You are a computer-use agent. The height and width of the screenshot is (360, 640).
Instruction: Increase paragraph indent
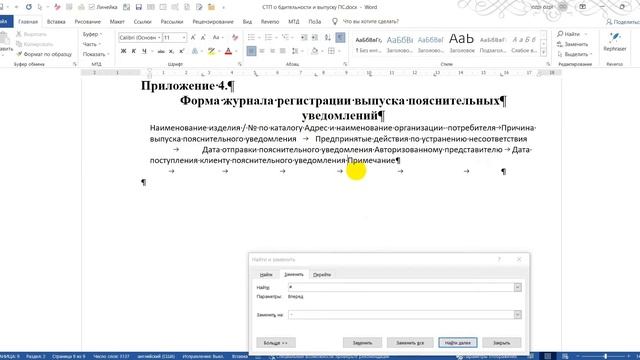315,38
